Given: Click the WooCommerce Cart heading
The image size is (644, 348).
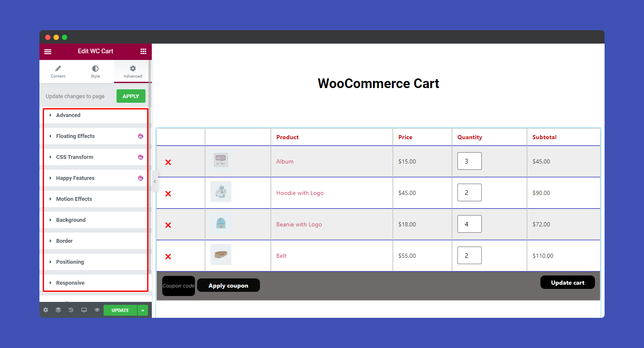Looking at the screenshot, I should point(378,83).
